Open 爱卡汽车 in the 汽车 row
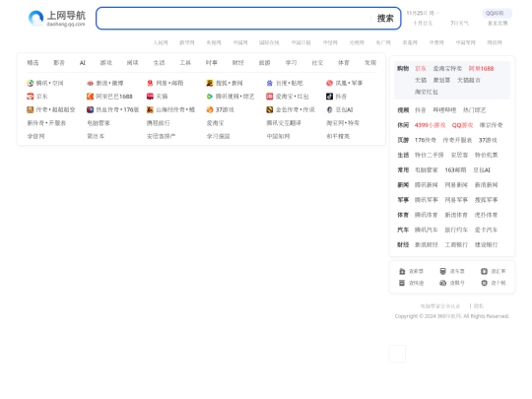532x399 pixels. 487,230
